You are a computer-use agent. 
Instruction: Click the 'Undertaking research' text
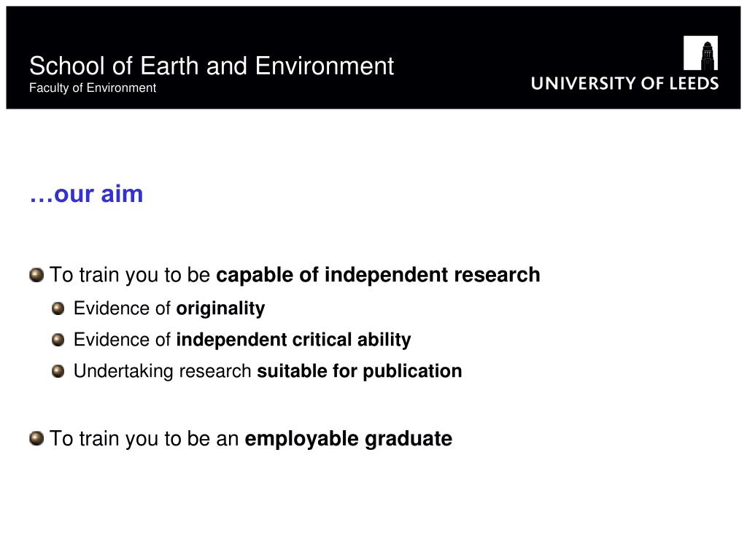pos(163,371)
